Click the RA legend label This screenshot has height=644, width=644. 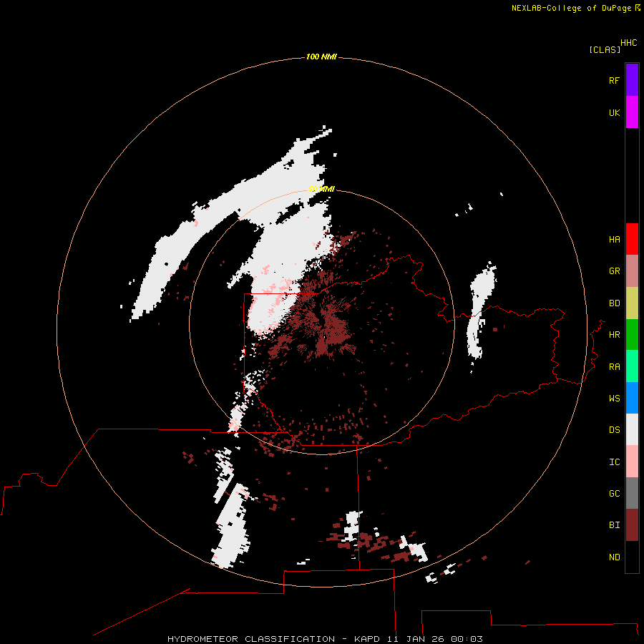[x=615, y=367]
